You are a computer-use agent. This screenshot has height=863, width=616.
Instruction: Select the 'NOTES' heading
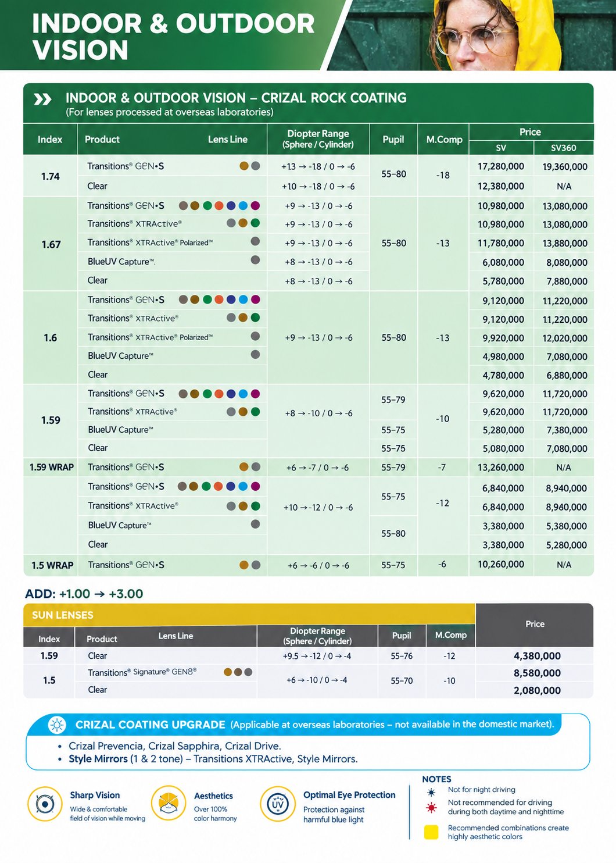tap(436, 779)
